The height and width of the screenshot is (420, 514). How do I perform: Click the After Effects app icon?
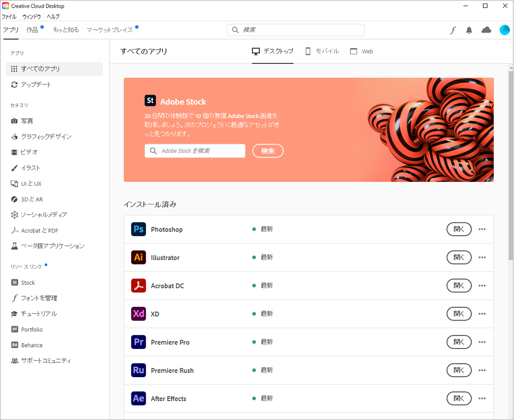[x=139, y=398]
